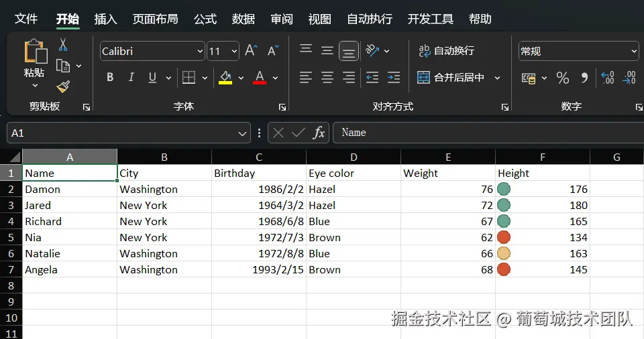Open the 剪贴板 group dialog launcher
Screen dimensions: 644x339
pos(87,107)
